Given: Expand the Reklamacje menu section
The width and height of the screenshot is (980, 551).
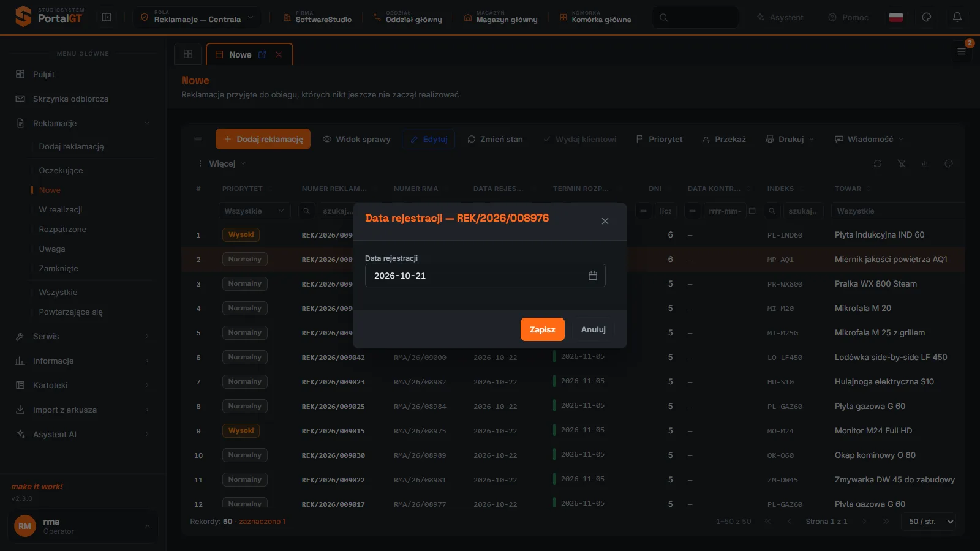Looking at the screenshot, I should coord(83,123).
